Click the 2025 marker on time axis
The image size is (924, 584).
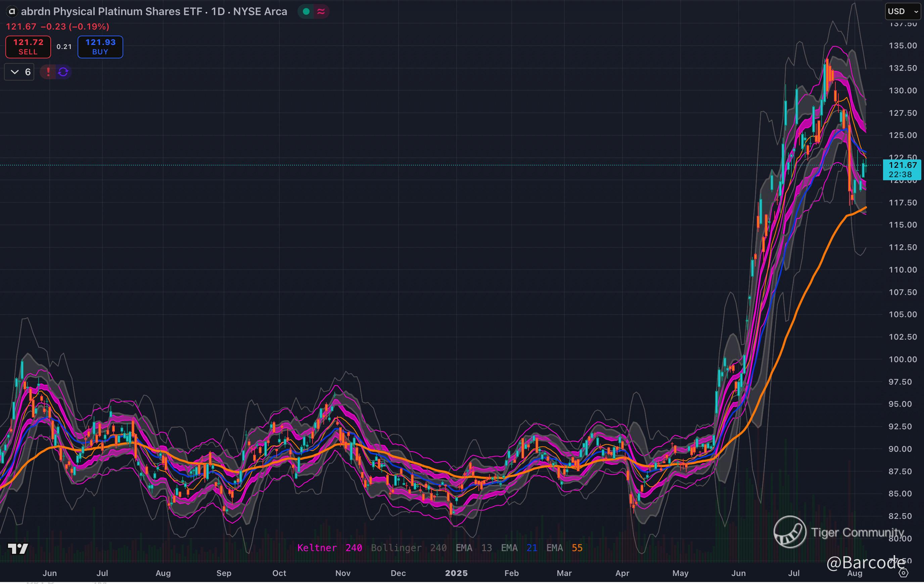point(456,573)
